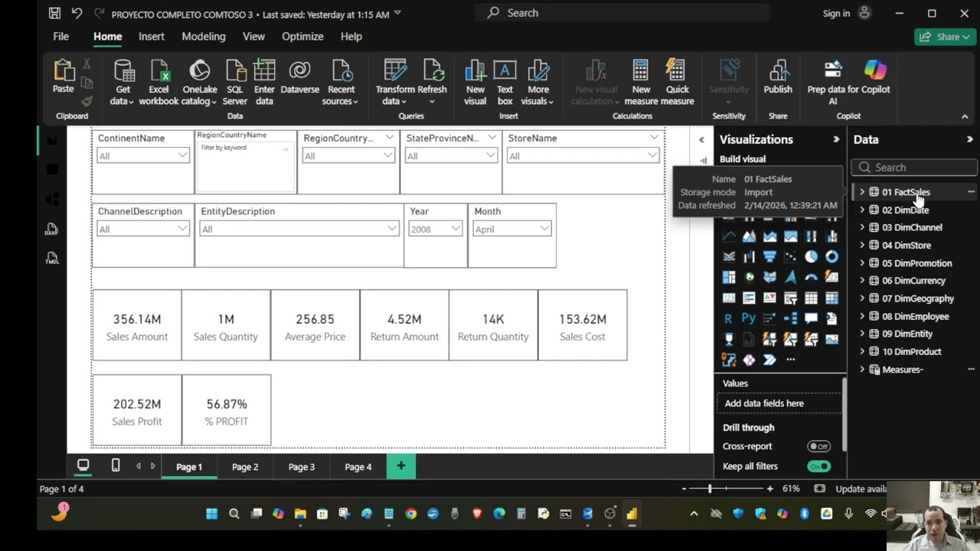Select the Q&A visual
The image size is (980, 551).
tap(811, 318)
